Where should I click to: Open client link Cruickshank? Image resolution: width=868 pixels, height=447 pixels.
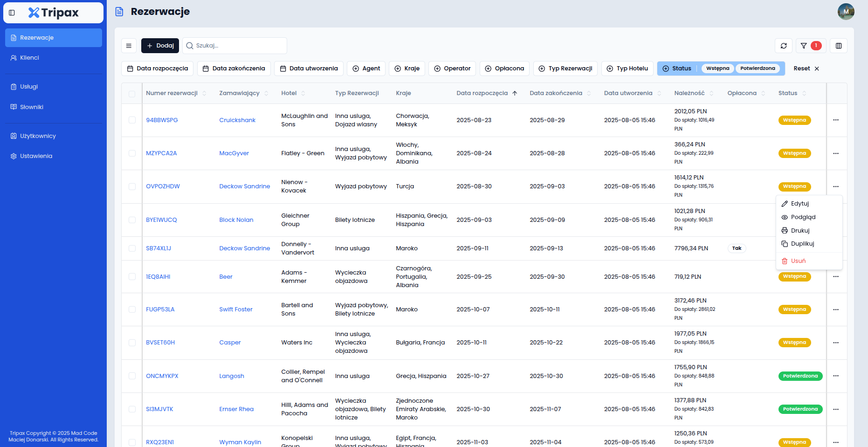(237, 120)
